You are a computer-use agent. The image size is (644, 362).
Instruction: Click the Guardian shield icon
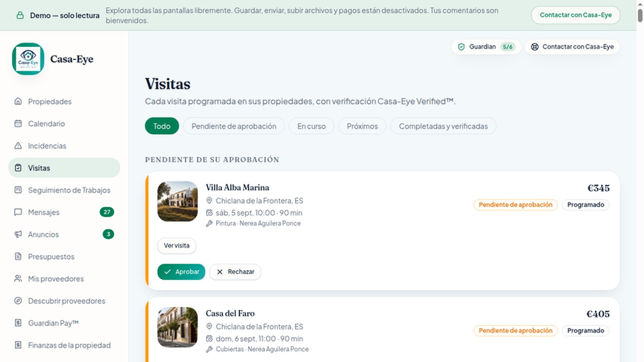click(461, 47)
